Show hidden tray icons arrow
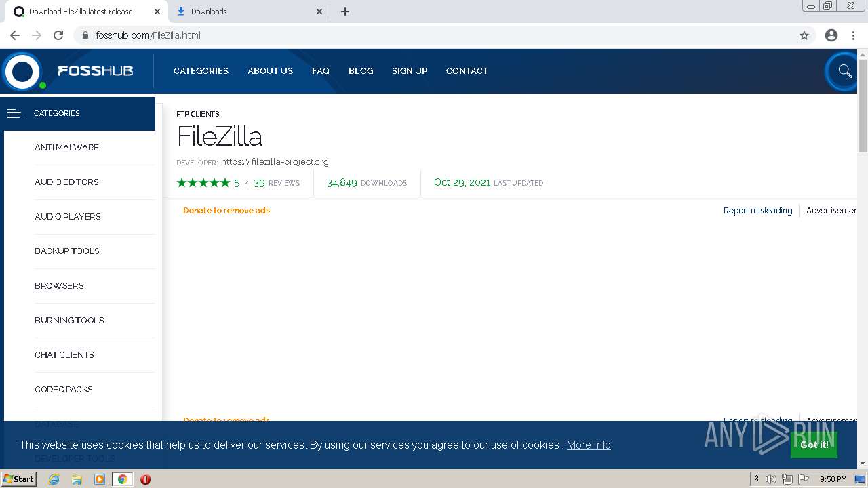This screenshot has height=488, width=868. click(x=756, y=479)
